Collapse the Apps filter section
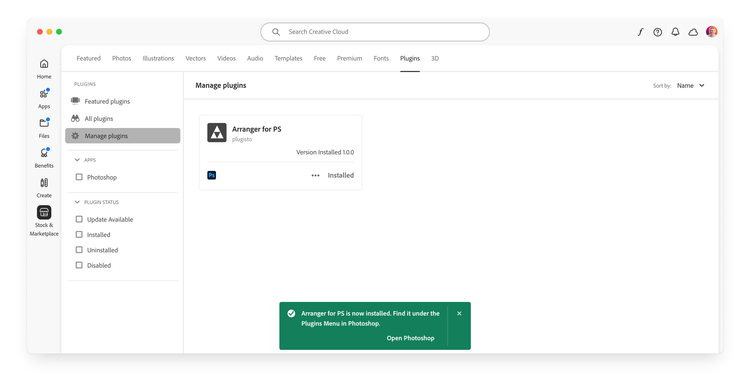The height and width of the screenshot is (389, 750). (x=77, y=160)
